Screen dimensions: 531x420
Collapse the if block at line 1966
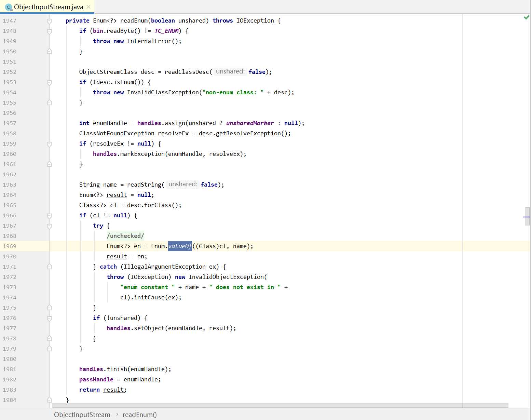pyautogui.click(x=50, y=216)
